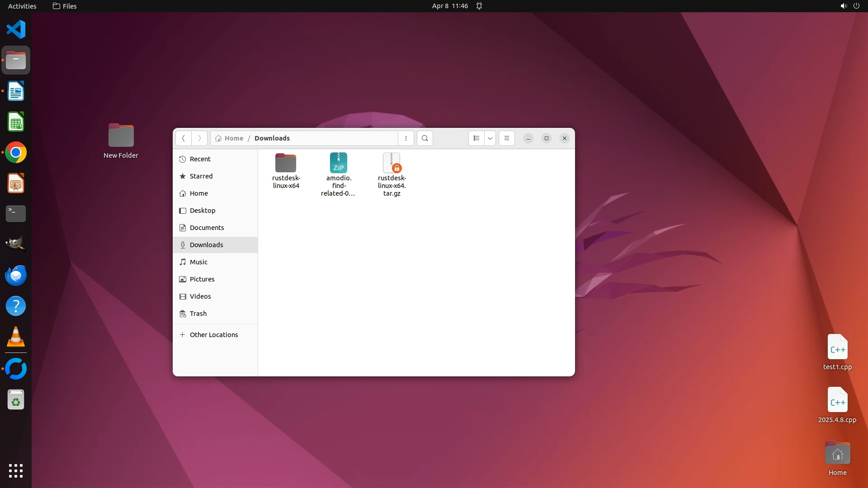Go forward with the right arrow button

[x=199, y=138]
